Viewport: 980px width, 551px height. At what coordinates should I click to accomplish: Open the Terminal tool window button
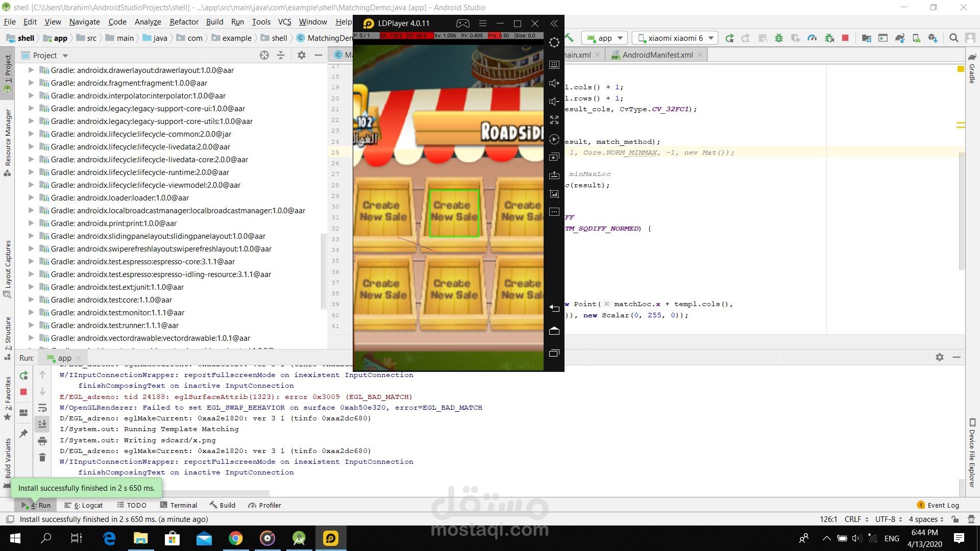coord(179,505)
